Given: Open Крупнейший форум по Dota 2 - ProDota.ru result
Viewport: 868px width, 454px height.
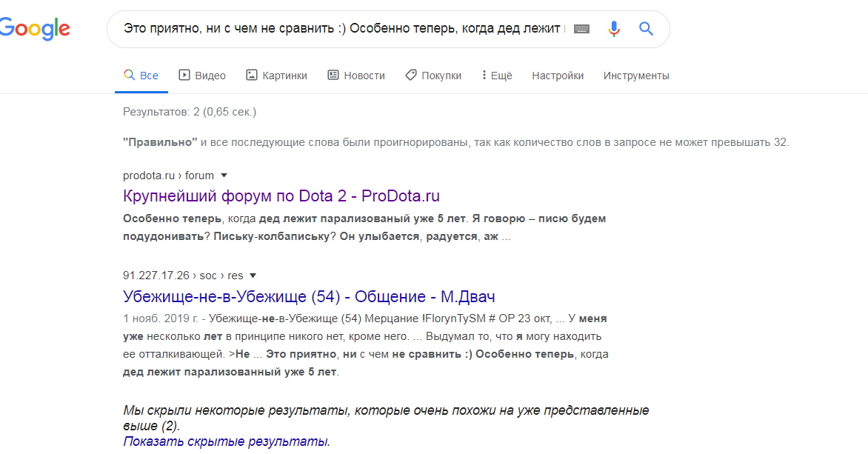Looking at the screenshot, I should [281, 196].
